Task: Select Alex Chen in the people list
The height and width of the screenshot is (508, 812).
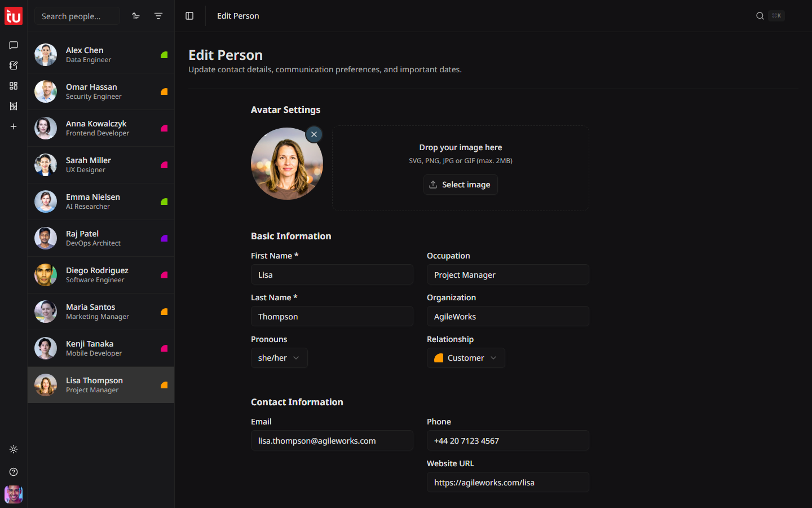Action: coord(101,55)
